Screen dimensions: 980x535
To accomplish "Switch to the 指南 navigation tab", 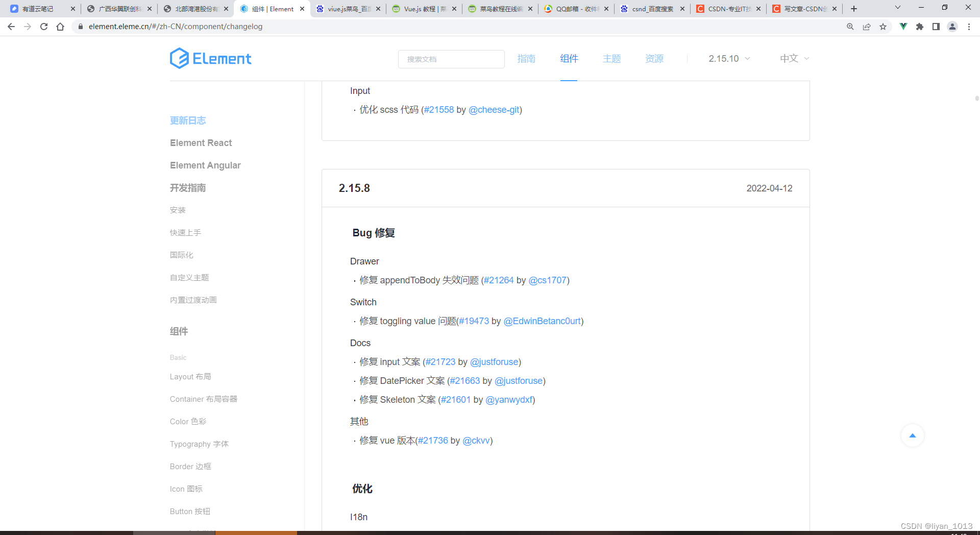I will (x=527, y=58).
